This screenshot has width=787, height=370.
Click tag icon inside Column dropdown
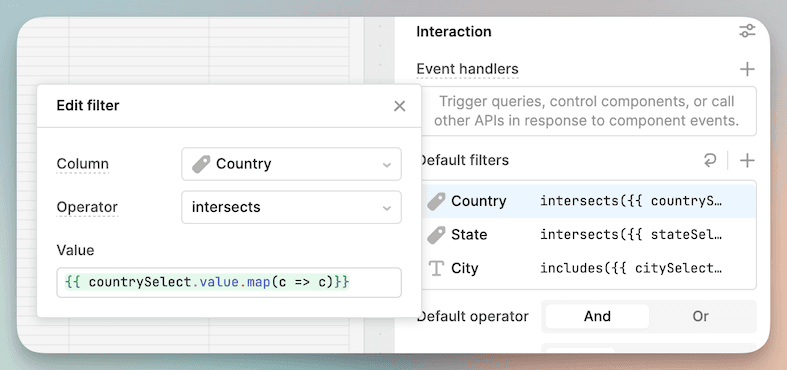click(201, 164)
